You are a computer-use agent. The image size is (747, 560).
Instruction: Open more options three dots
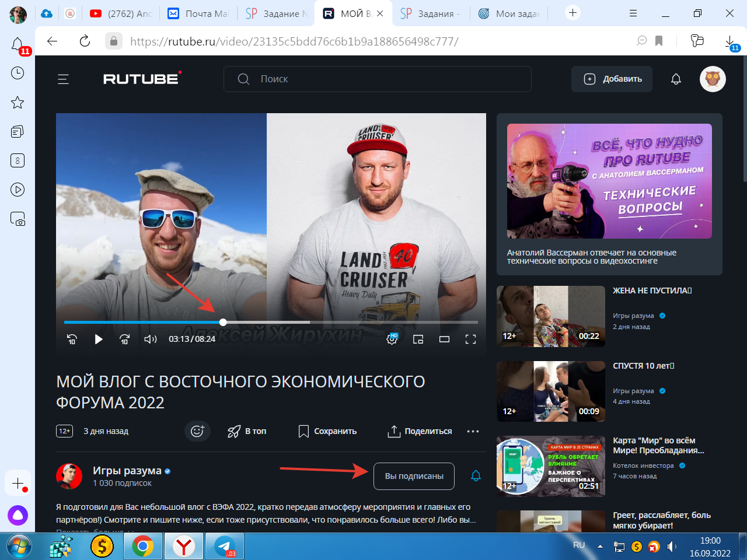point(473,431)
